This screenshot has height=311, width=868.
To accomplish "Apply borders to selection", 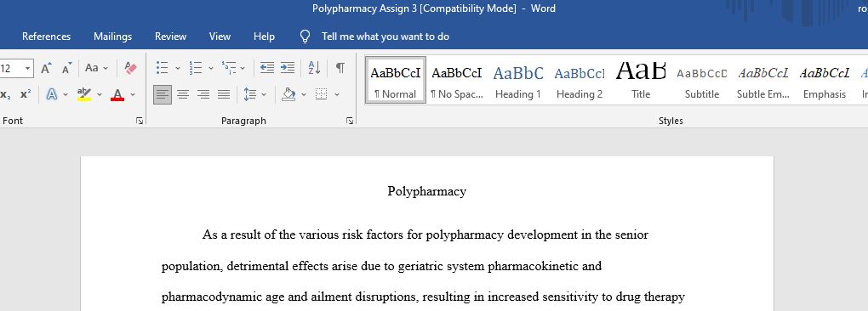I will coord(321,94).
